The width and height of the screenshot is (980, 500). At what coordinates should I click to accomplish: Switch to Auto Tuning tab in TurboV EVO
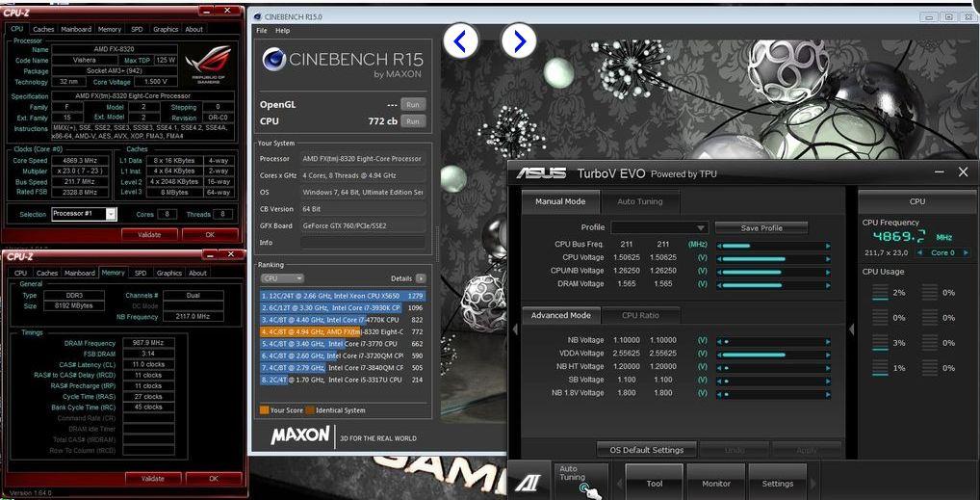(639, 201)
